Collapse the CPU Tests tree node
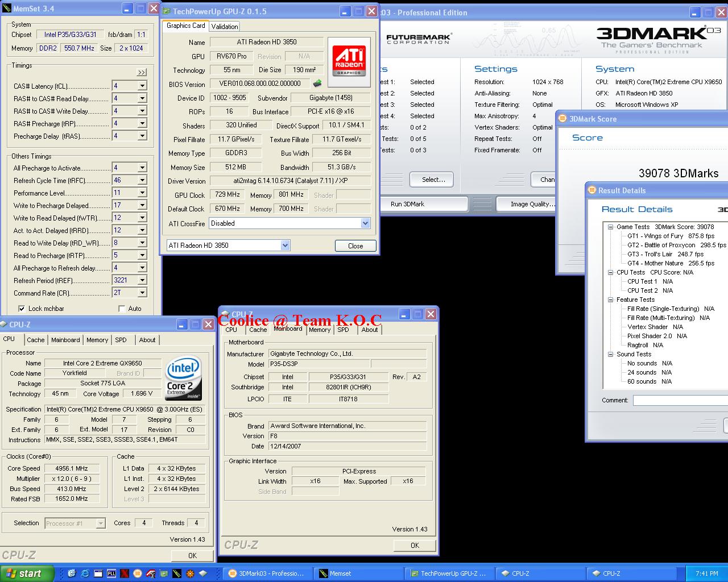This screenshot has width=728, height=582. click(610, 272)
